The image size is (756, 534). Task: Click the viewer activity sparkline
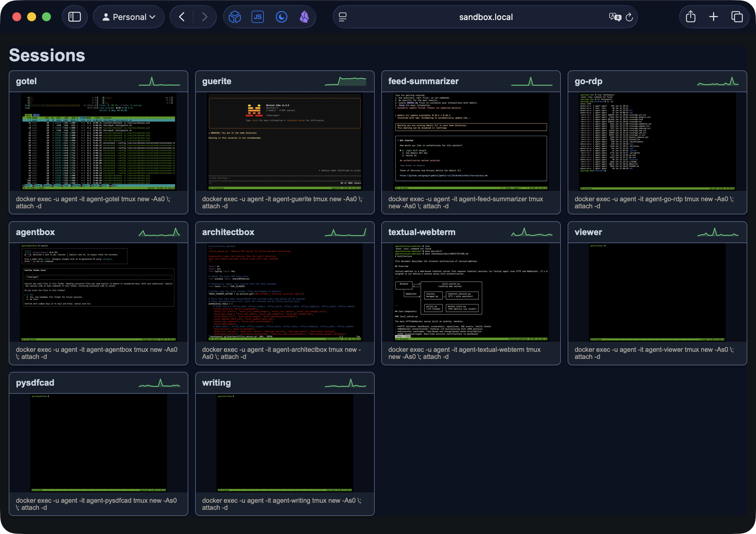(718, 232)
